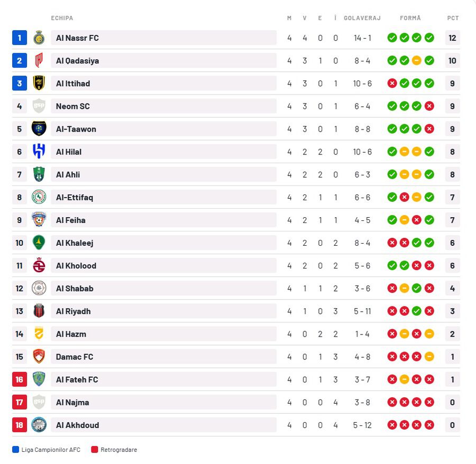476x464 pixels.
Task: Click the blue Liga Campionilor AFC legend swatch
Action: pyautogui.click(x=15, y=450)
